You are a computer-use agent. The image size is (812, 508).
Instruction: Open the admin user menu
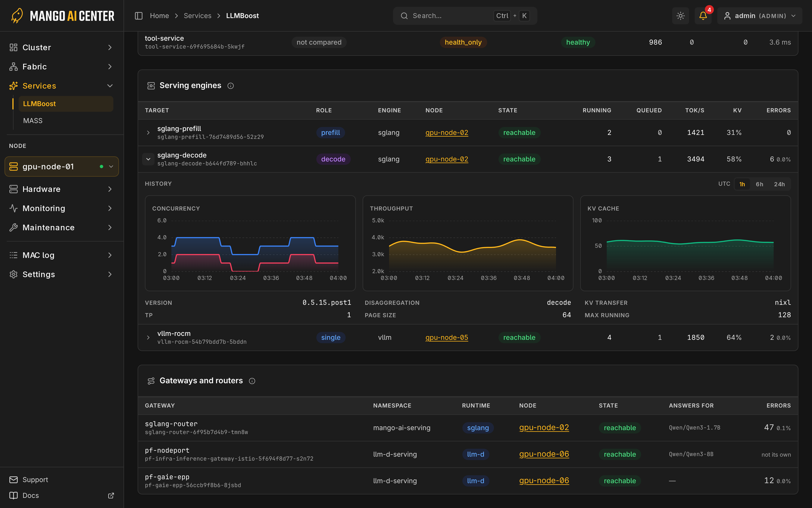pos(760,16)
